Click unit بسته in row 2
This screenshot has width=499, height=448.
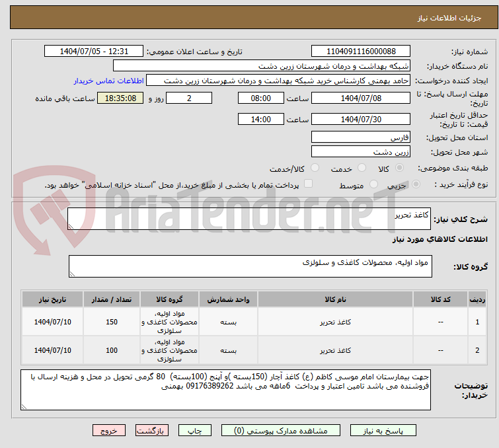click(228, 350)
